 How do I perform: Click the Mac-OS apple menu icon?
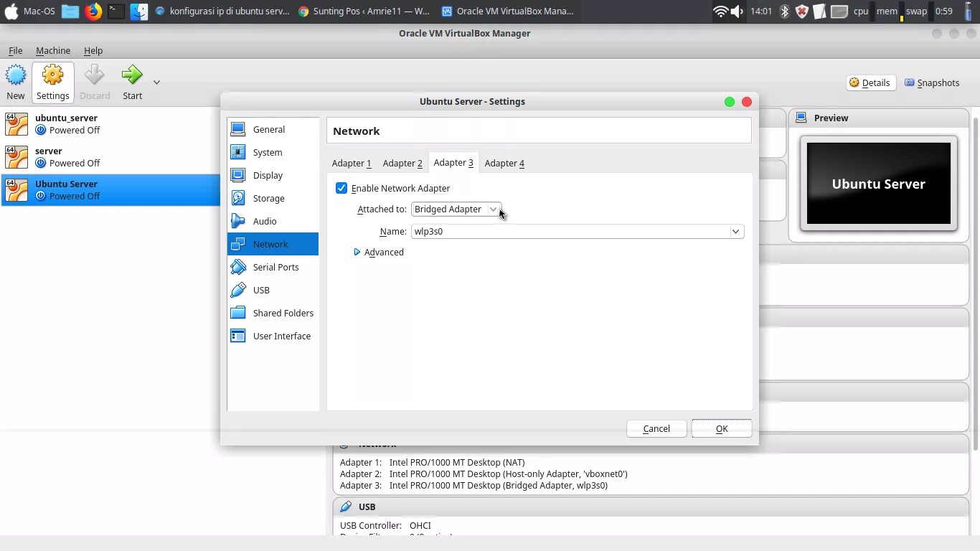coord(11,11)
